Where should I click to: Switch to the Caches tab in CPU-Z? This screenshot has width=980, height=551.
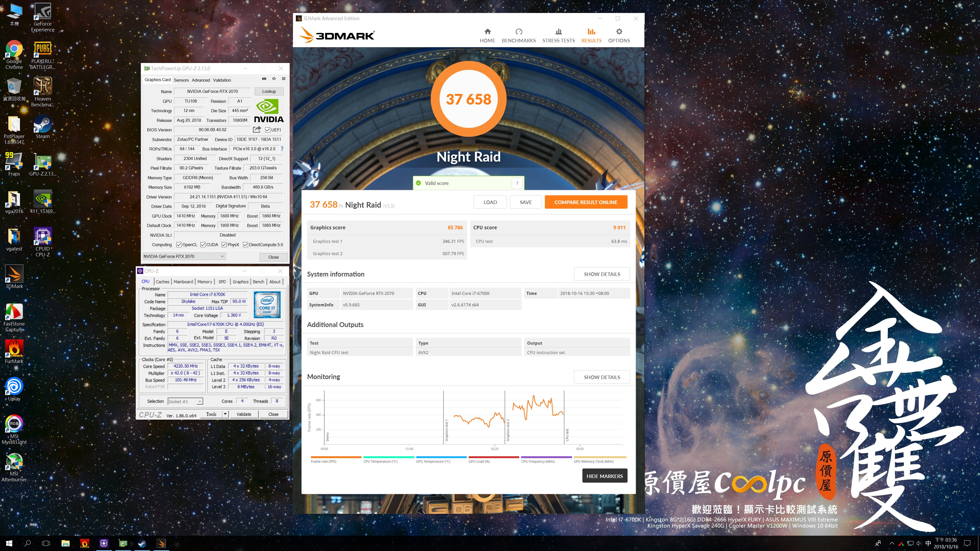click(x=163, y=282)
